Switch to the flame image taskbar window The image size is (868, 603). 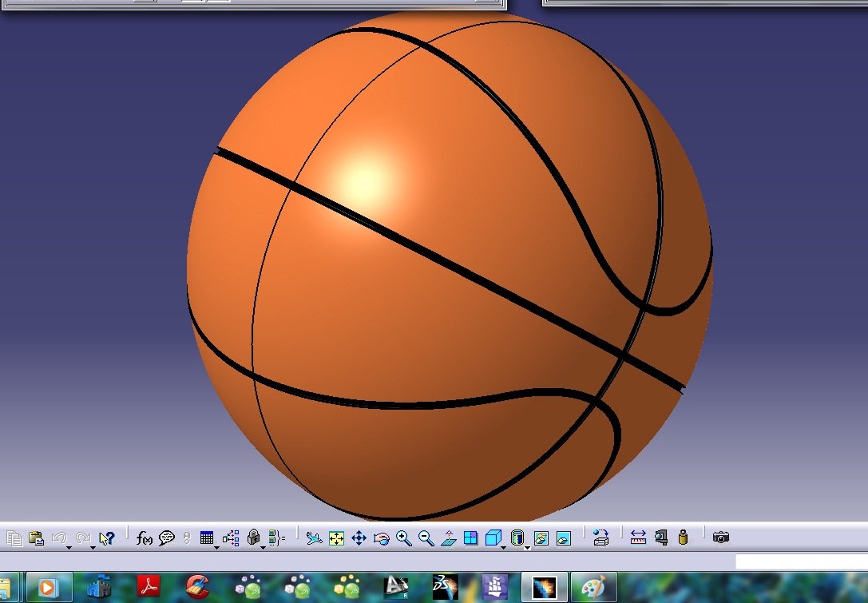[x=544, y=587]
